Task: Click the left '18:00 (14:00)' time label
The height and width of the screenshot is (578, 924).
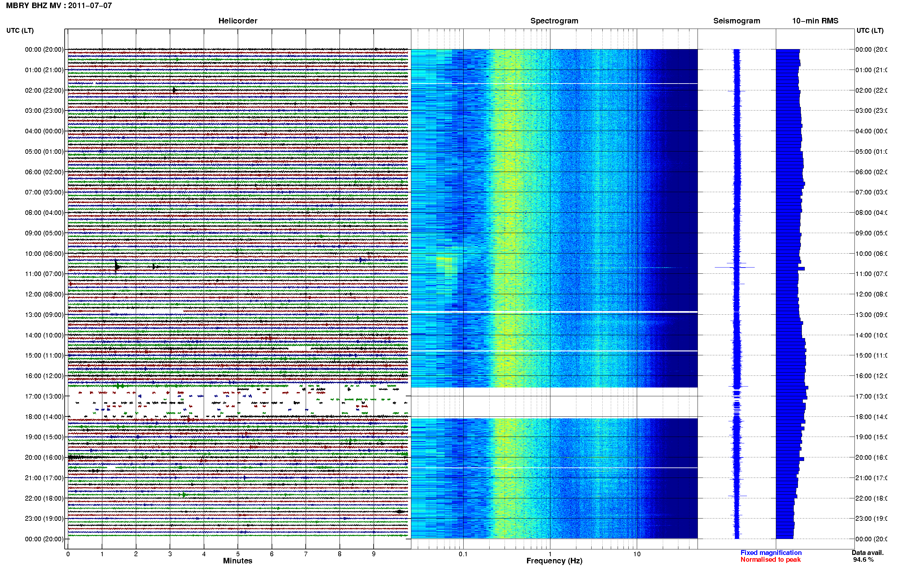Action: point(44,417)
